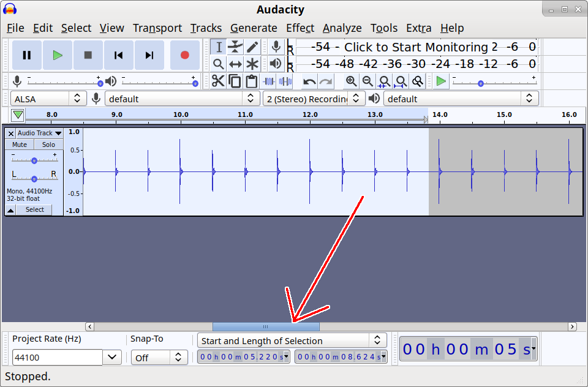Open the File menu
Image resolution: width=588 pixels, height=387 pixels.
click(15, 28)
